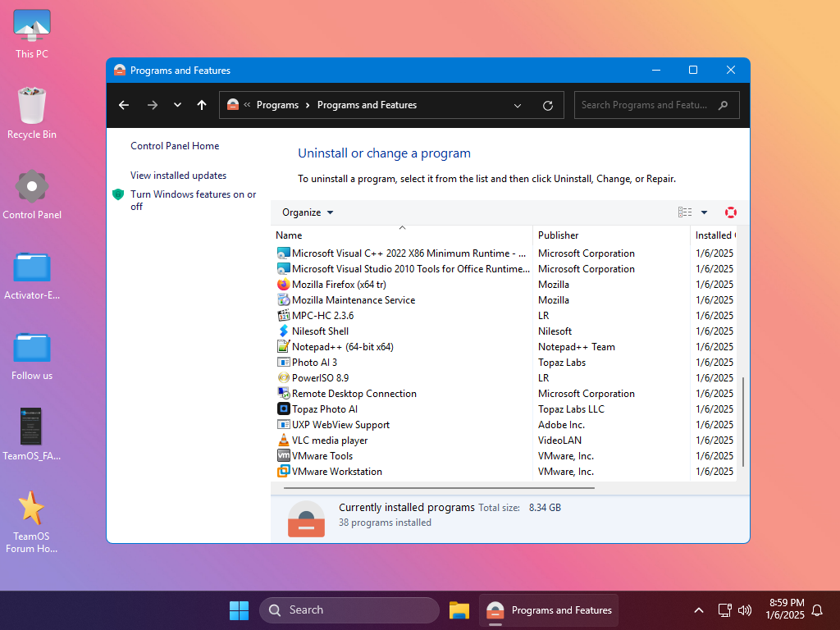The width and height of the screenshot is (840, 630).
Task: Sort by the Installed On column header
Action: (714, 235)
